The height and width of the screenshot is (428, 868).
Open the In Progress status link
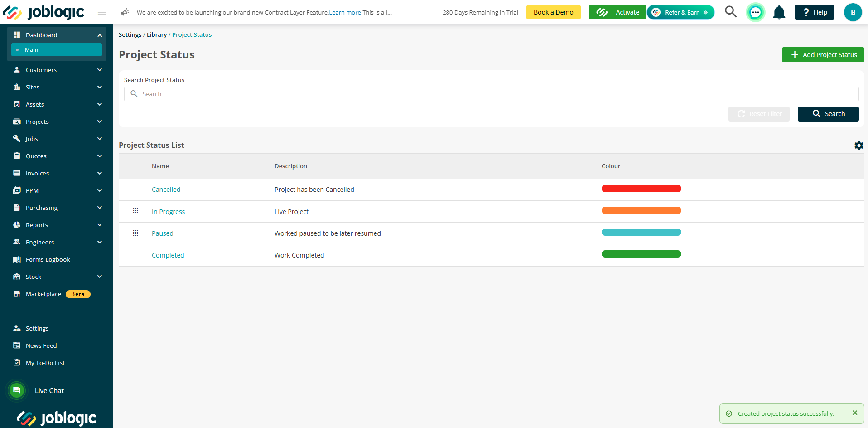(x=168, y=212)
